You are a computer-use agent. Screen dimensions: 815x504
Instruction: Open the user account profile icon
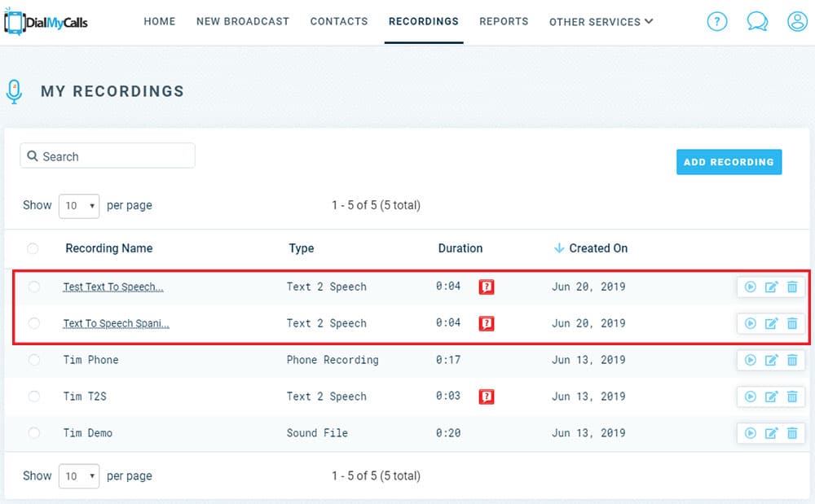(797, 21)
